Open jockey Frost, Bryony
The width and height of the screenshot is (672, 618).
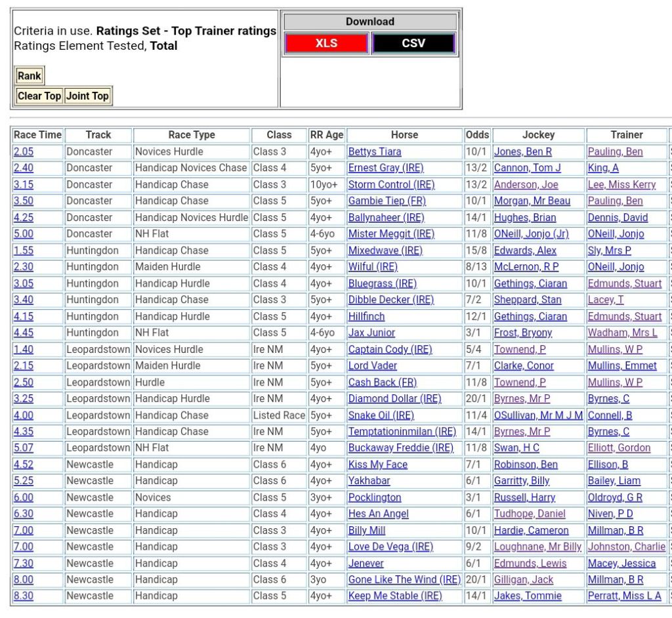523,333
